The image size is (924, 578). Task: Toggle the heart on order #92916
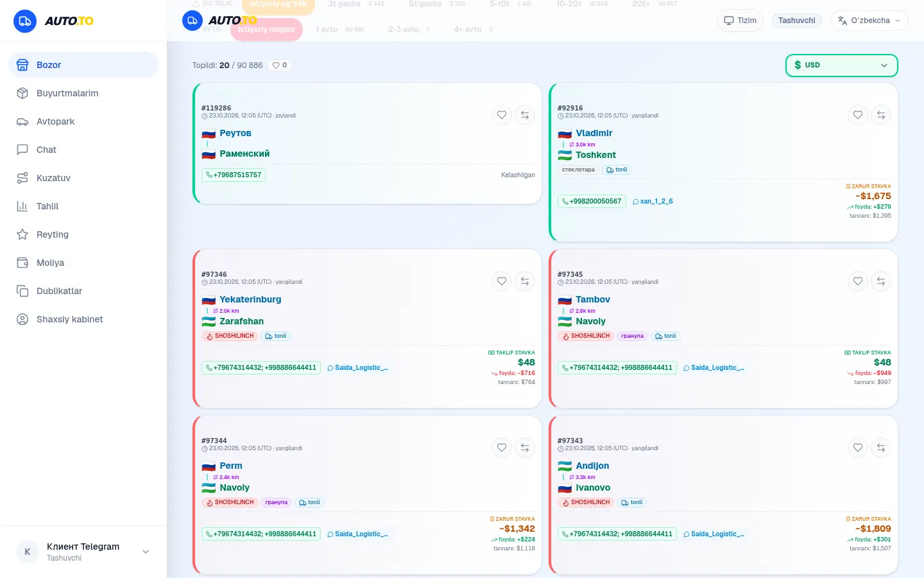[858, 115]
